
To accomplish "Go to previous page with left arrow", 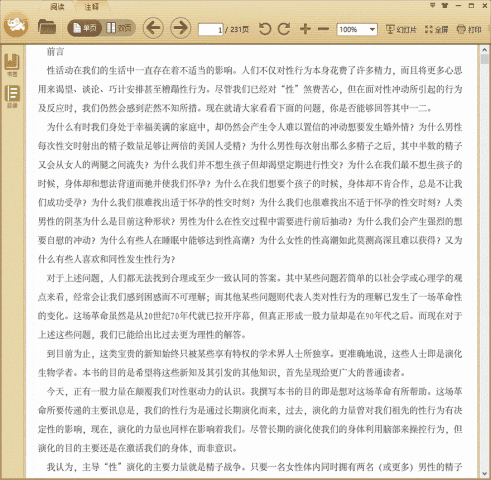I will click(x=153, y=28).
